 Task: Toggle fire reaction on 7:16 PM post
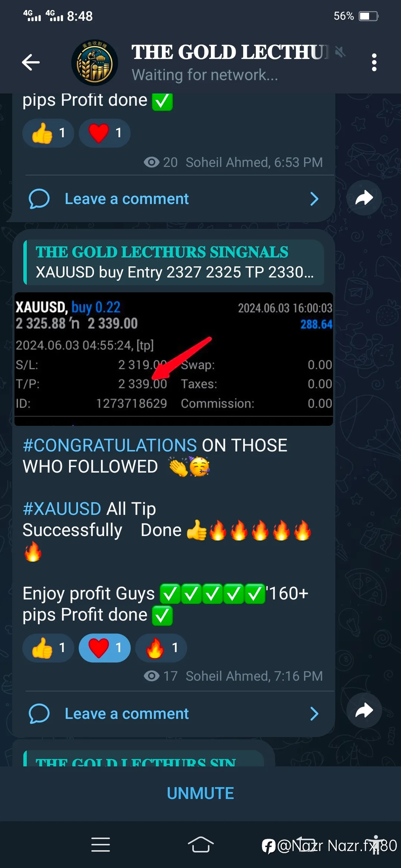[x=161, y=648]
